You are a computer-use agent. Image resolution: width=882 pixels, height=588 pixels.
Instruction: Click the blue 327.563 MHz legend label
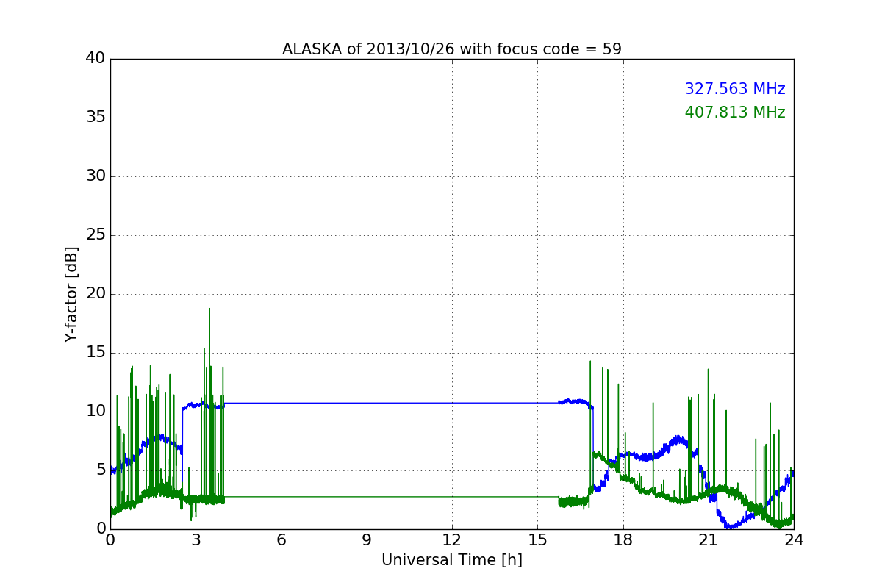(735, 89)
